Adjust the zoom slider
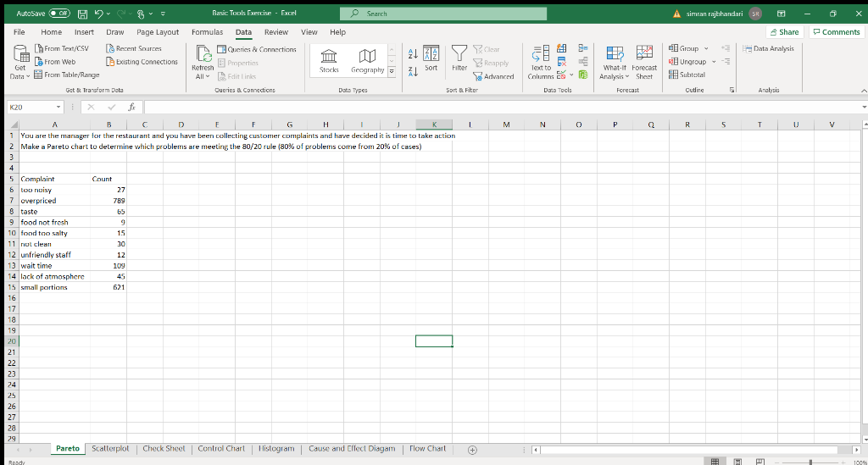This screenshot has width=868, height=465. [x=810, y=462]
